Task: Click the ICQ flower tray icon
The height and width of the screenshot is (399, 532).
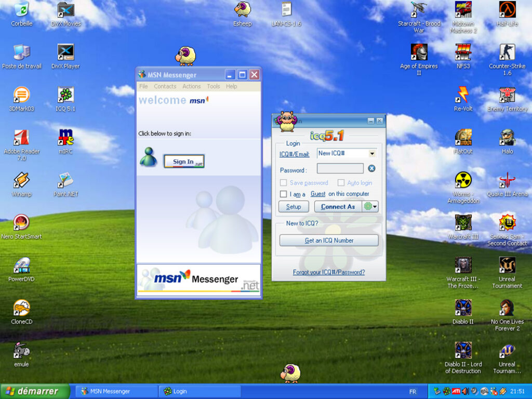Action: click(447, 392)
